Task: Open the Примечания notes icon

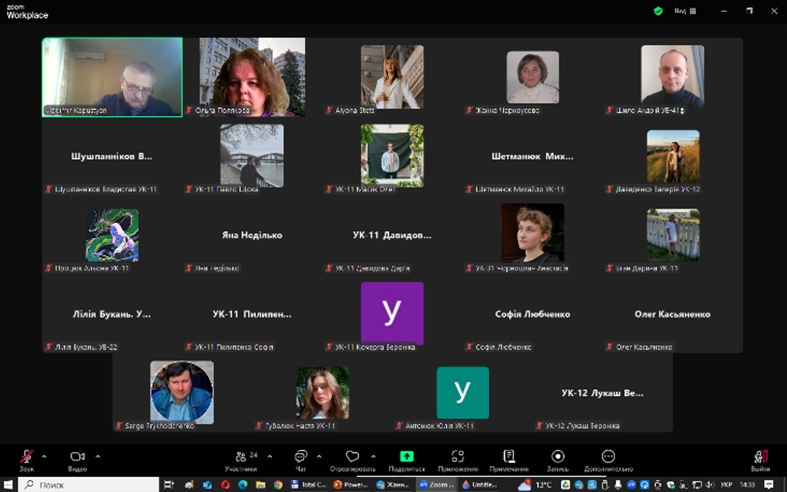Action: tap(508, 459)
